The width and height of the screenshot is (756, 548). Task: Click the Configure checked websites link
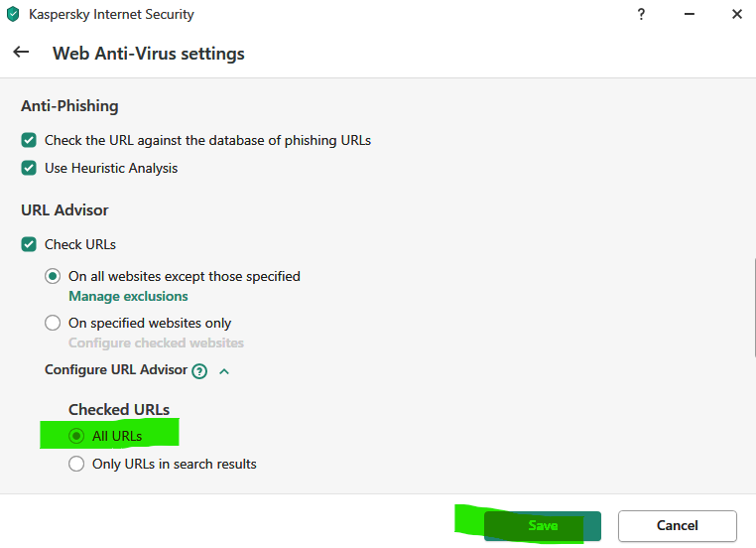(156, 342)
